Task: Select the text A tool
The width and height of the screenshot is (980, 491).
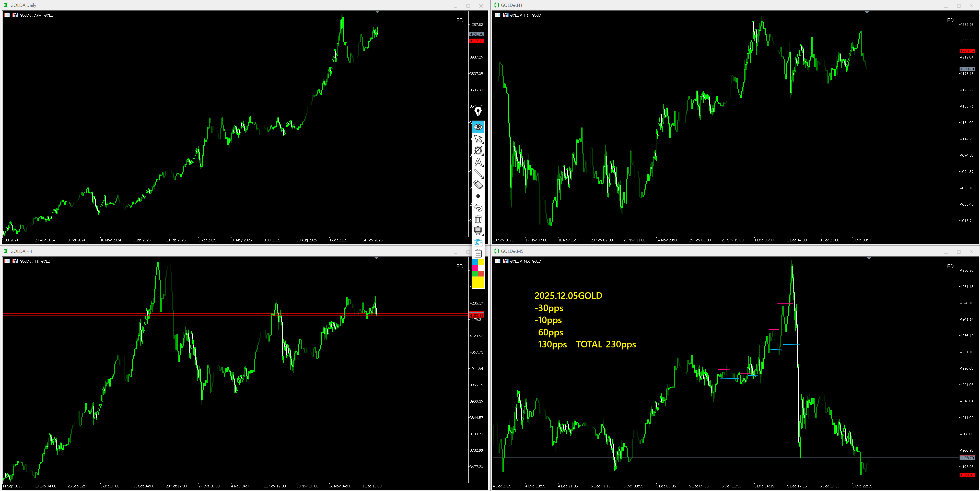Action: click(x=478, y=162)
